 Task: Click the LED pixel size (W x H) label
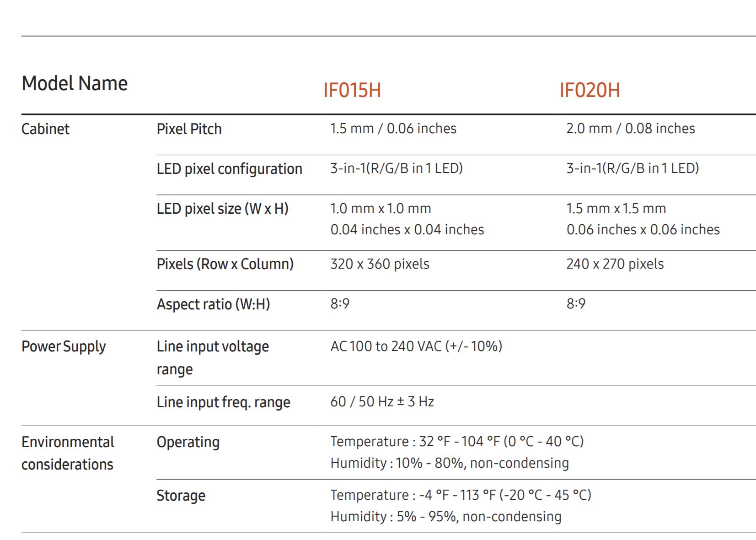pyautogui.click(x=222, y=209)
